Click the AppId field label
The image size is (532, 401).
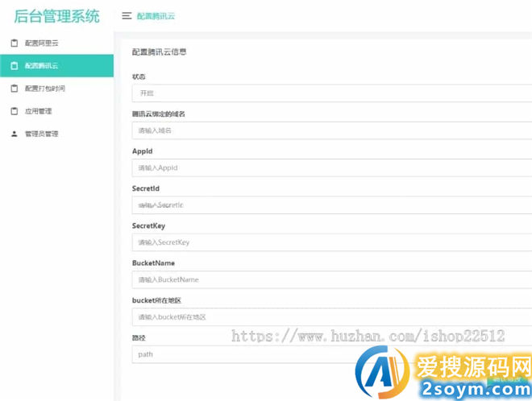click(x=142, y=151)
